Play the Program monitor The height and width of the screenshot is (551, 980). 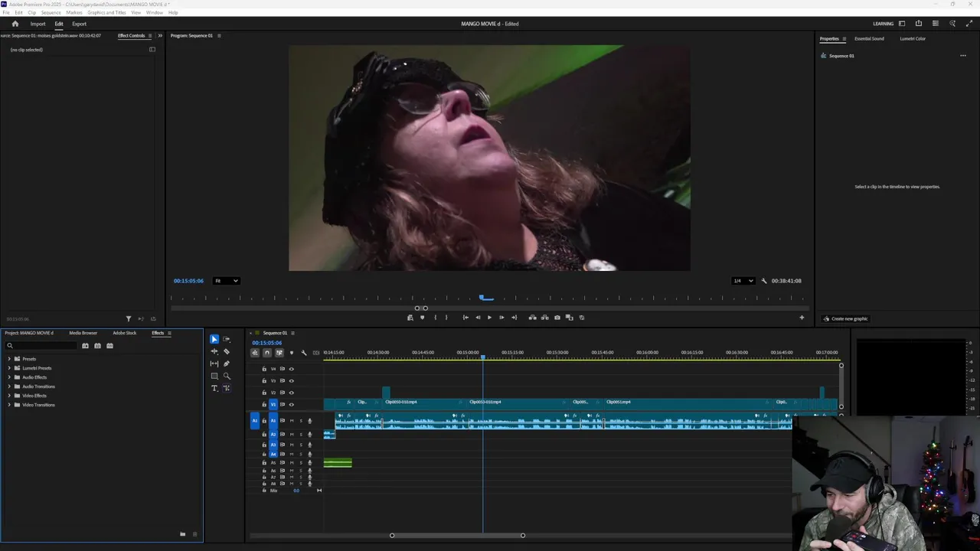click(x=489, y=318)
